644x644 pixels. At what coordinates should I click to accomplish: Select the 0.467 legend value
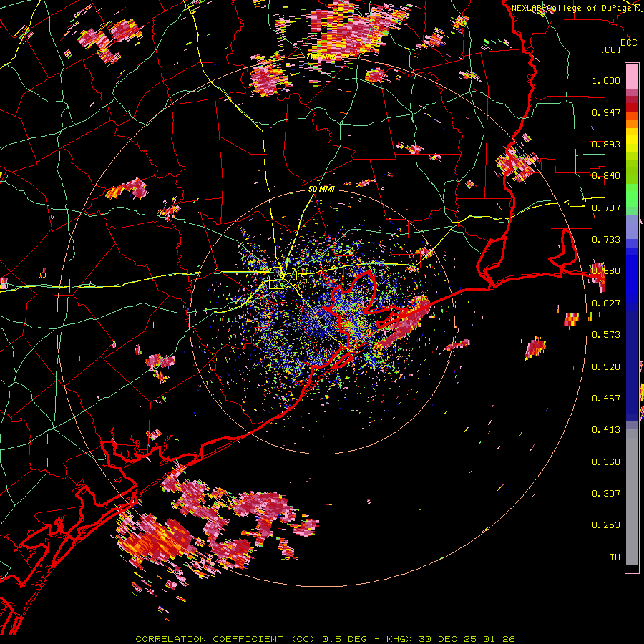[x=606, y=399]
